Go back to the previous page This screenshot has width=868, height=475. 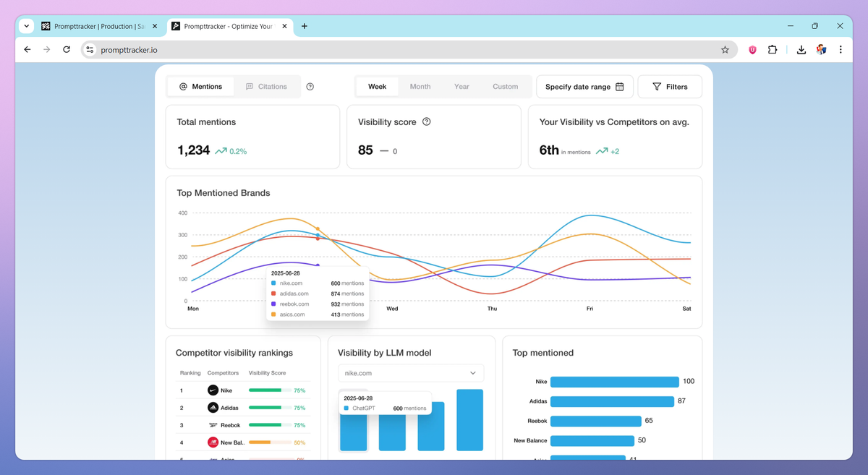[27, 50]
